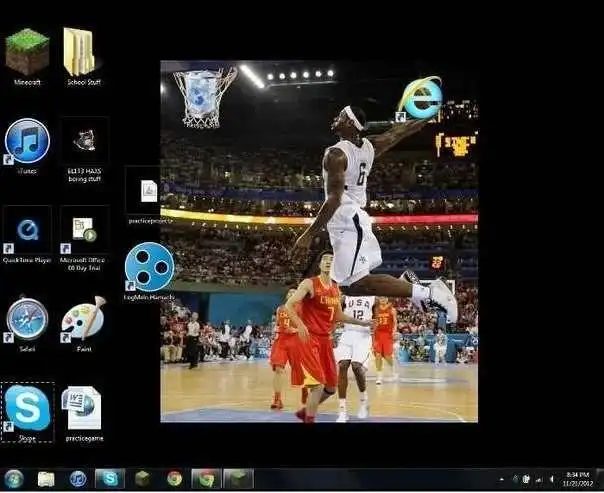The height and width of the screenshot is (493, 604).
Task: Launch Paint from the desktop
Action: coord(83,319)
